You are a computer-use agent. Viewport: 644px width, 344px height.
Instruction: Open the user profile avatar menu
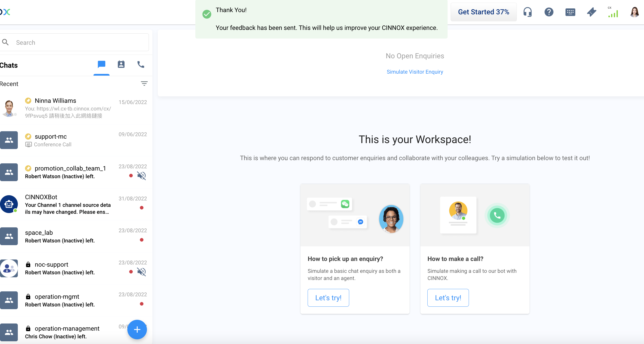pos(634,12)
